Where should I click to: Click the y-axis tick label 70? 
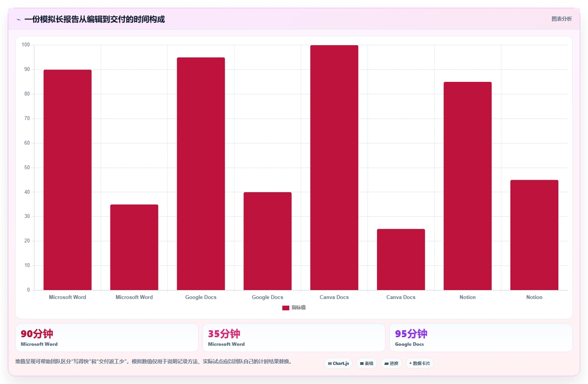(x=27, y=119)
